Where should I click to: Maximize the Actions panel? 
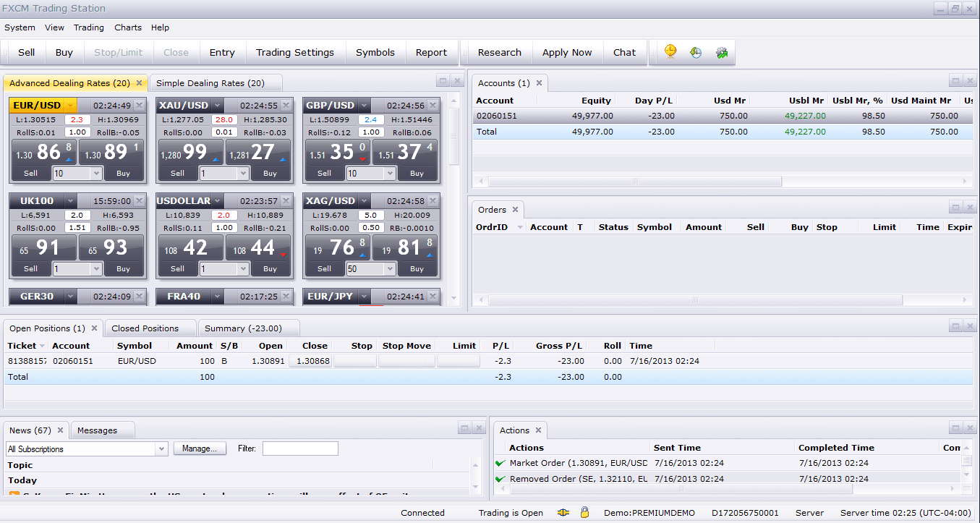[x=955, y=428]
